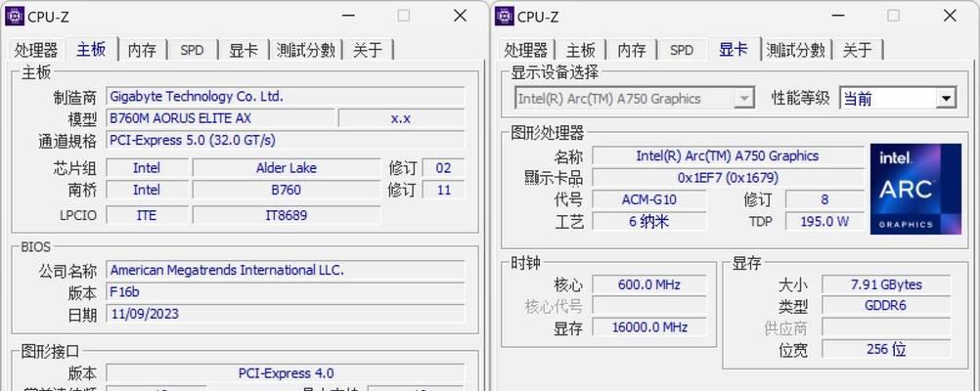Image resolution: width=980 pixels, height=391 pixels.
Task: Click the empty 核心代号 field
Action: [x=649, y=305]
